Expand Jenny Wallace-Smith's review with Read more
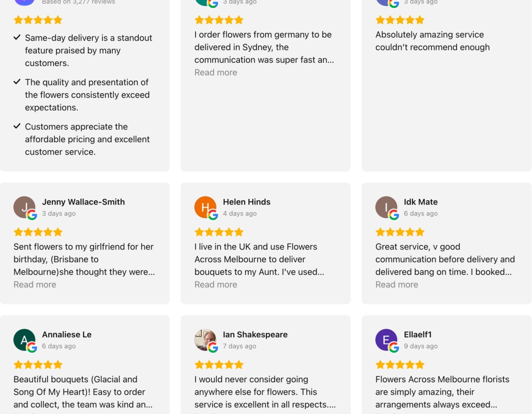This screenshot has height=414, width=532. click(x=35, y=284)
